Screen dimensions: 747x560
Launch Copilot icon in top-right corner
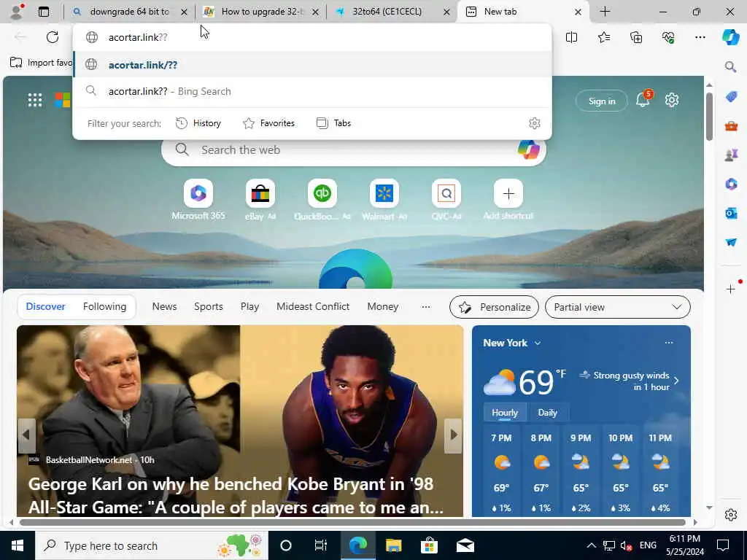tap(731, 37)
